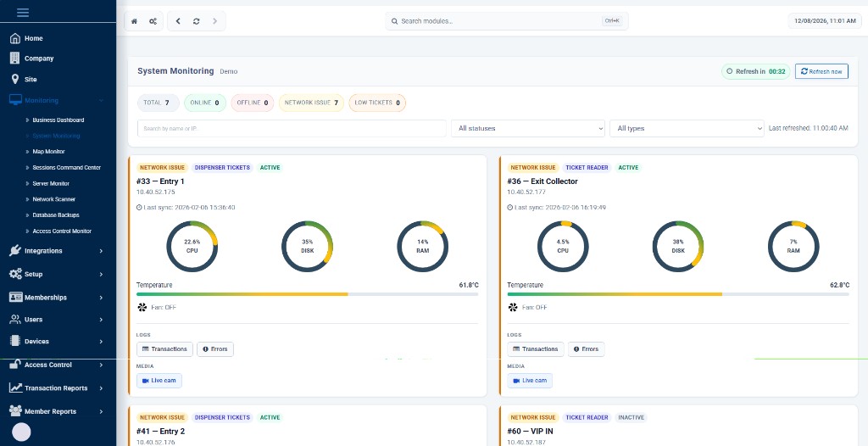Click the fan icon on Entry 1 card
The width and height of the screenshot is (868, 446).
tap(142, 307)
